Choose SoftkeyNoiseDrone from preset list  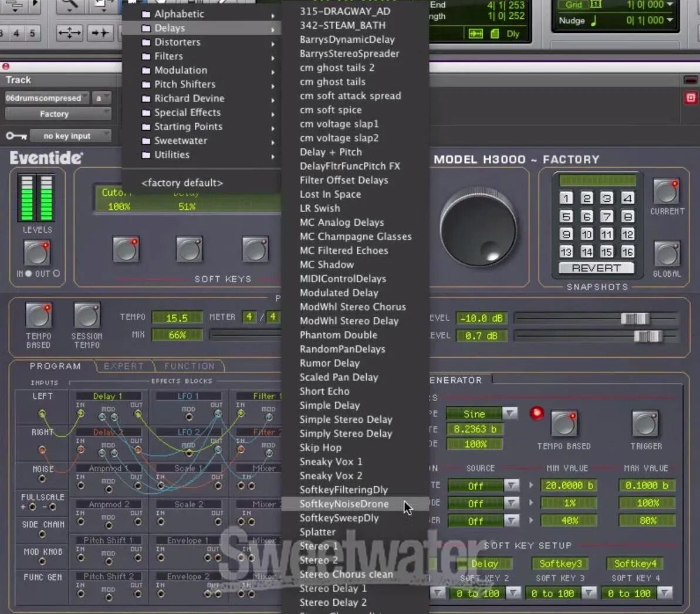point(344,504)
